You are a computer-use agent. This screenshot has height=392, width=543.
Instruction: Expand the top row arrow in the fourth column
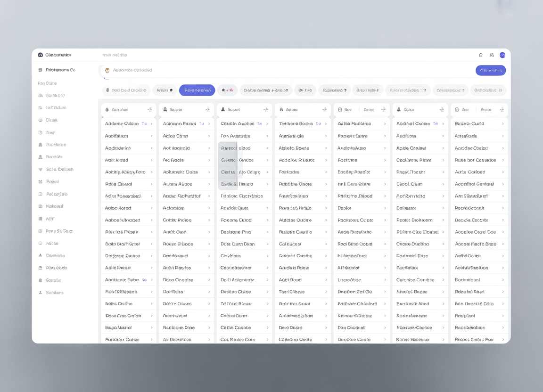(326, 124)
